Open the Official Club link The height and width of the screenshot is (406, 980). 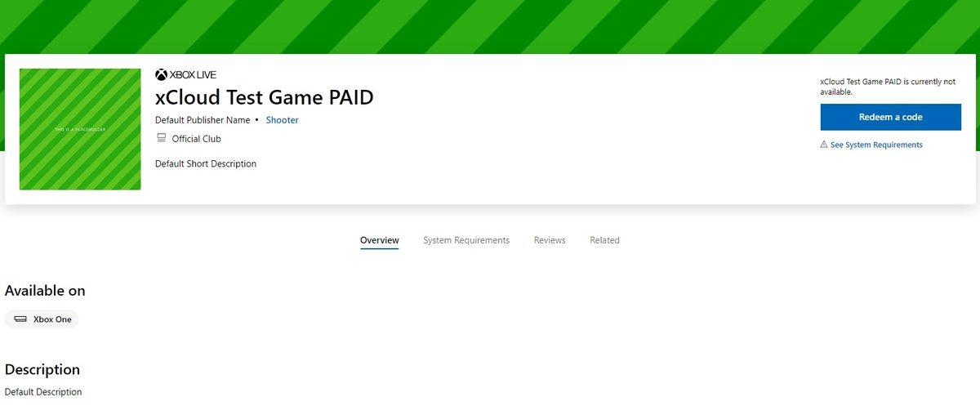click(196, 139)
